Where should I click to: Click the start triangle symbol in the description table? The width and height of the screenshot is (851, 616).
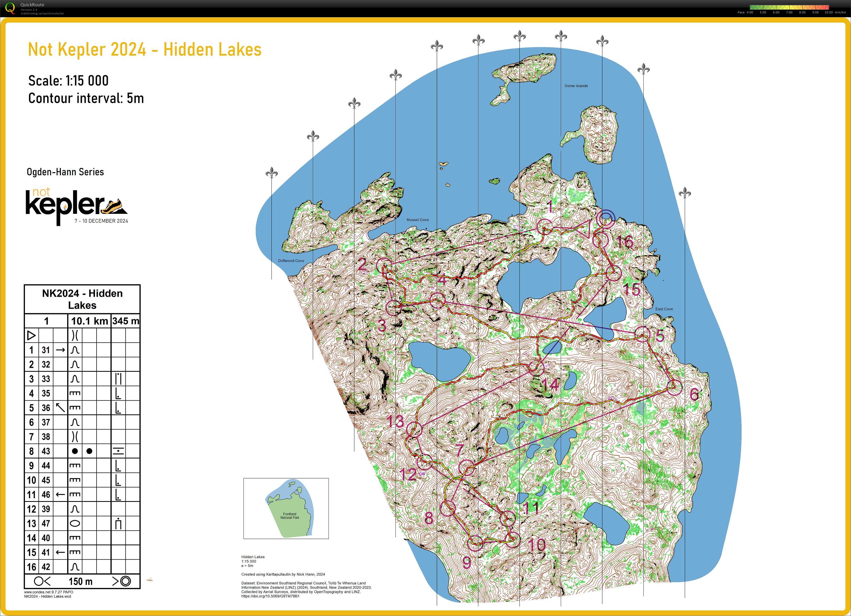click(31, 335)
